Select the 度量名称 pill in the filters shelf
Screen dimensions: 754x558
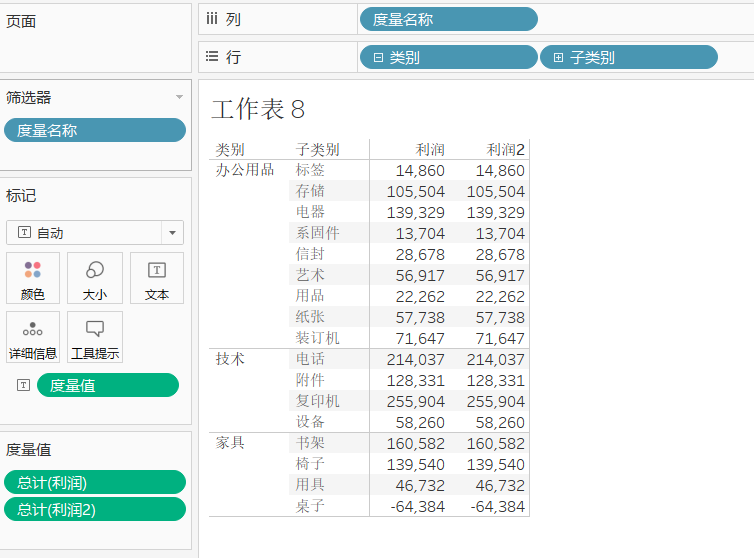pos(95,130)
